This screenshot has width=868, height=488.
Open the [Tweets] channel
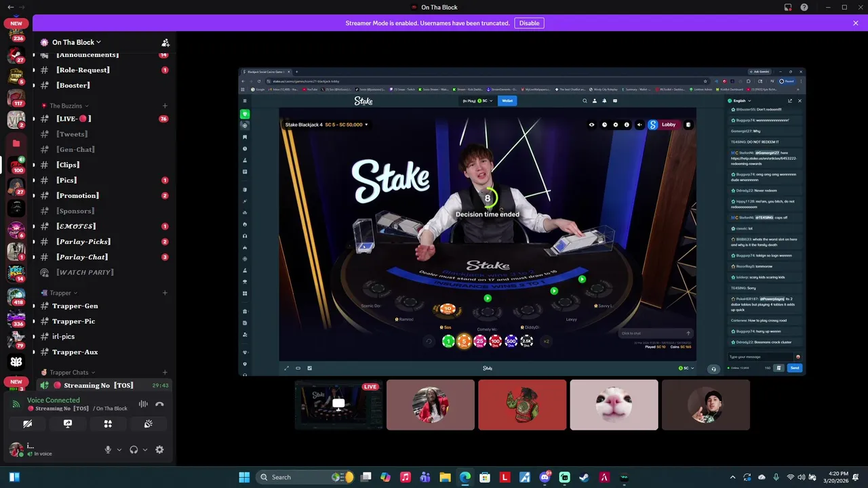(x=104, y=134)
